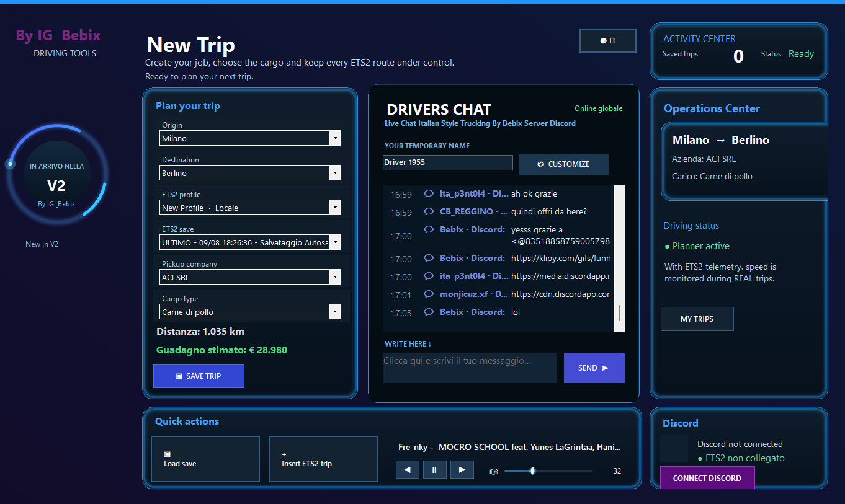
Task: Open the Destination dropdown showing Berlino
Action: (250, 173)
